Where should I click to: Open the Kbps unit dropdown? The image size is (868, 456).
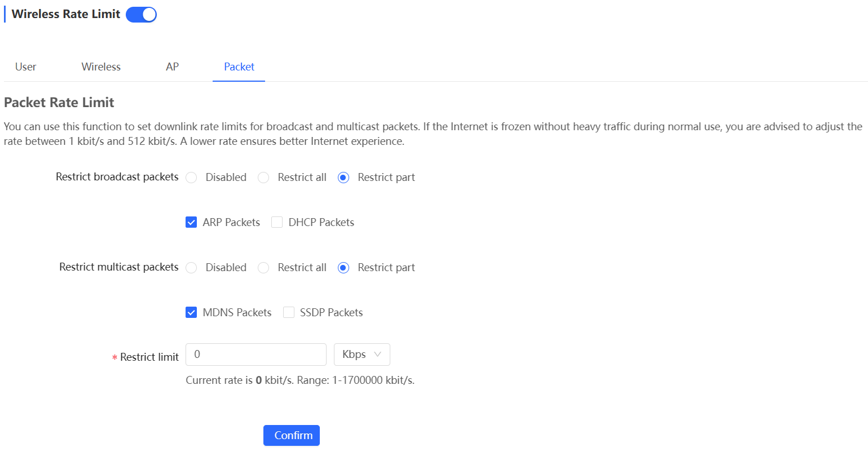tap(362, 354)
